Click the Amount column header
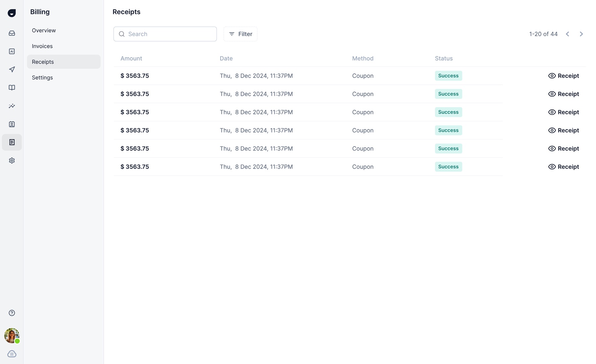This screenshot has height=364, width=596. click(x=131, y=59)
